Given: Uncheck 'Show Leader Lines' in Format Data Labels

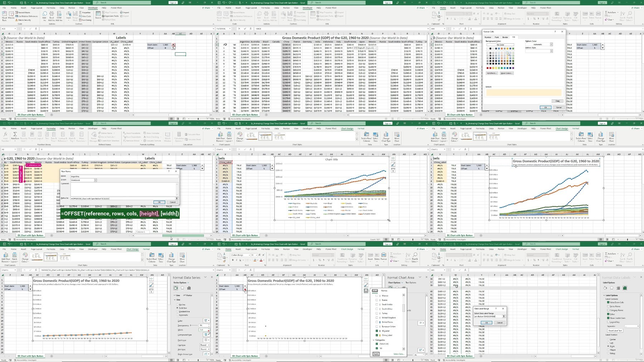Looking at the screenshot, I should tap(608, 318).
